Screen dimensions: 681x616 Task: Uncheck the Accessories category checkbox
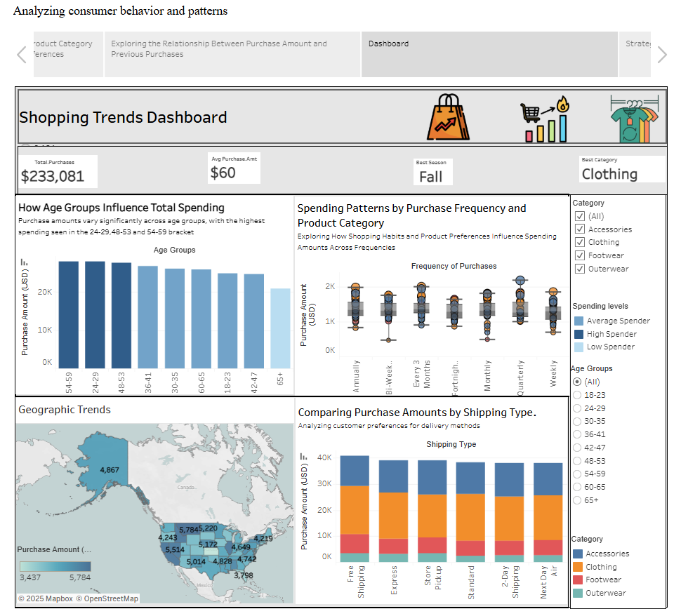tap(580, 229)
